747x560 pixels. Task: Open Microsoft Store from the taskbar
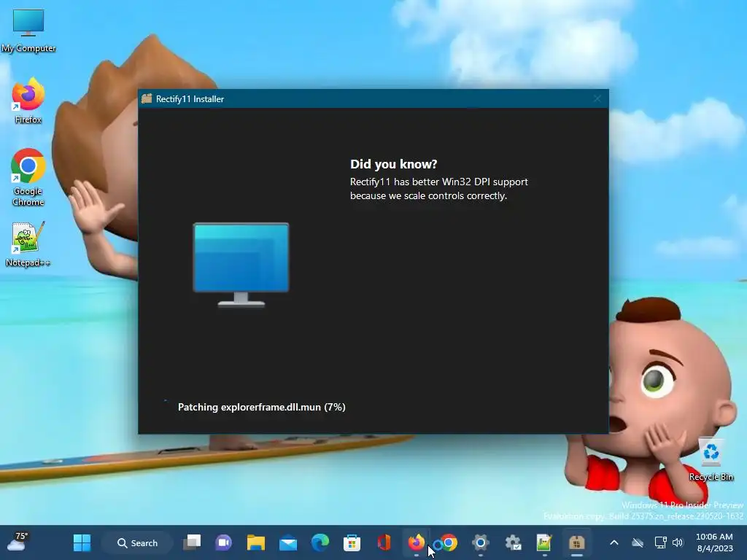[352, 542]
